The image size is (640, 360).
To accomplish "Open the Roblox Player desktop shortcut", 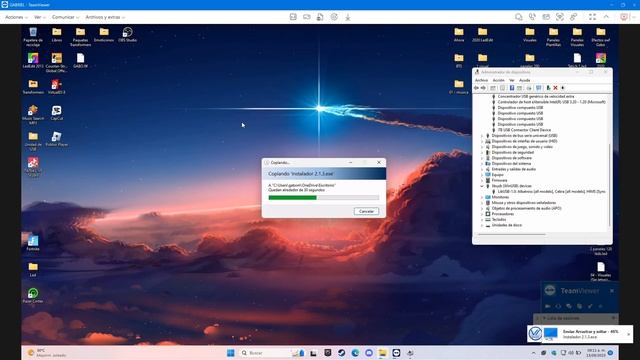I will [x=57, y=139].
